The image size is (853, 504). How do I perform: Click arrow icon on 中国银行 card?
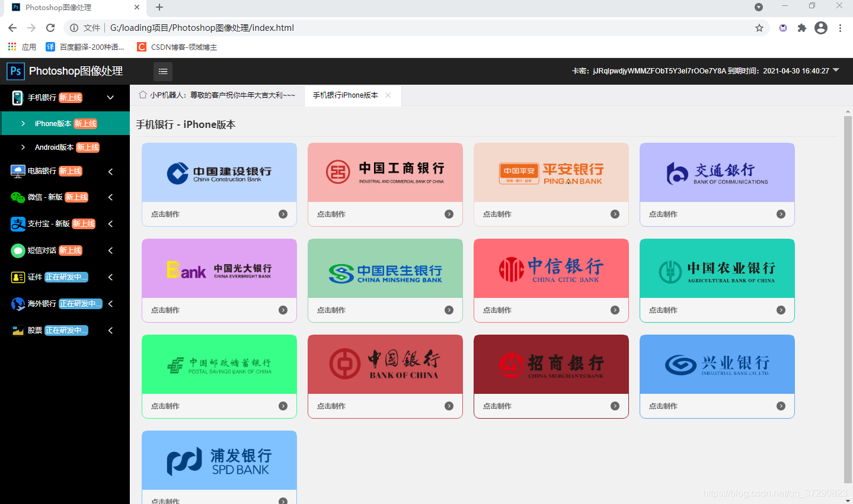(x=449, y=406)
